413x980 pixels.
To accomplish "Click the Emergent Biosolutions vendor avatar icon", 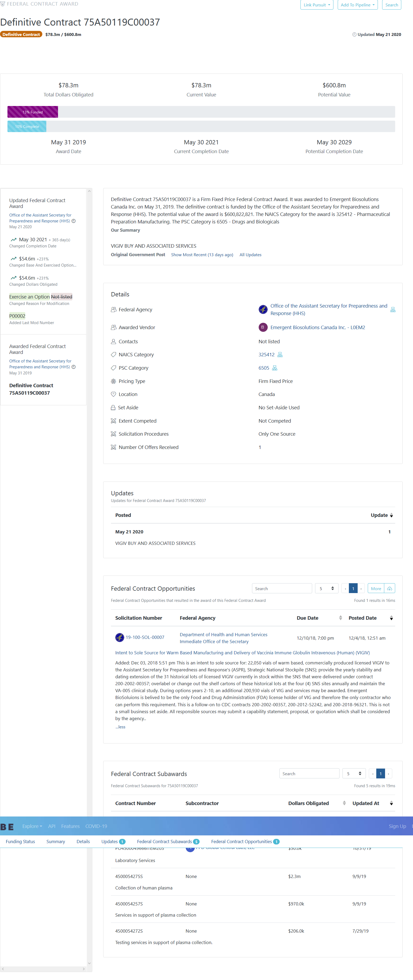I will pyautogui.click(x=263, y=327).
